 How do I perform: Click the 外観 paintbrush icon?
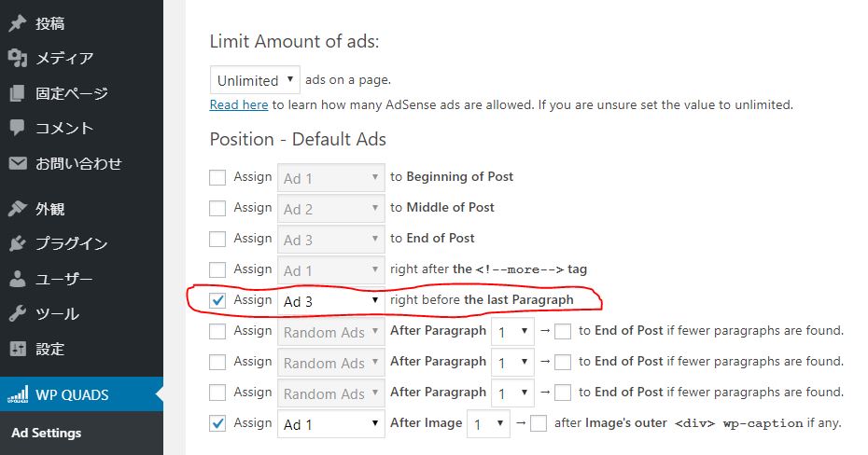click(18, 209)
